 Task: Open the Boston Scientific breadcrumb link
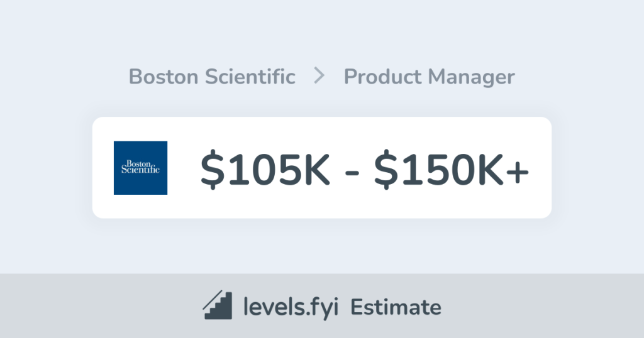click(x=212, y=77)
